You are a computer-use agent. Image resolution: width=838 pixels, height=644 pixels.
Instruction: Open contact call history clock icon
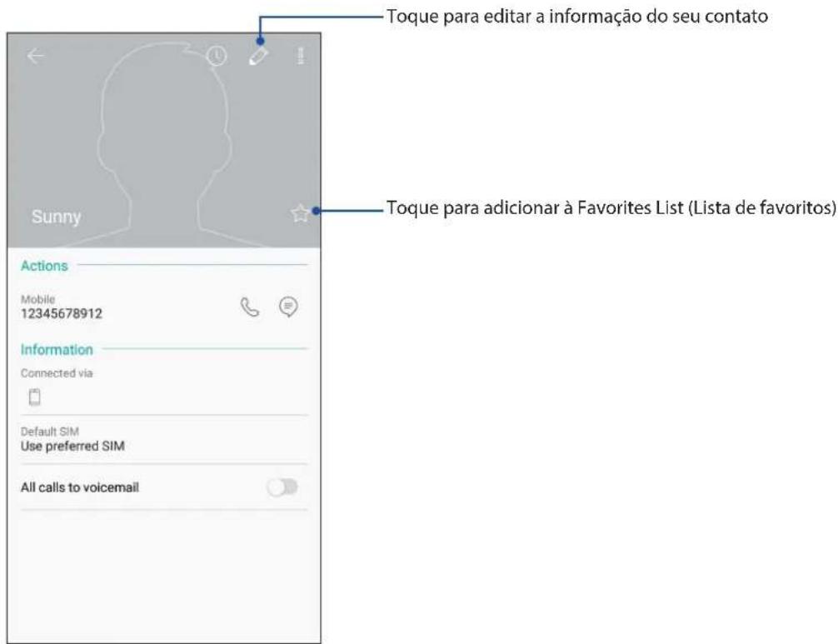[x=217, y=56]
